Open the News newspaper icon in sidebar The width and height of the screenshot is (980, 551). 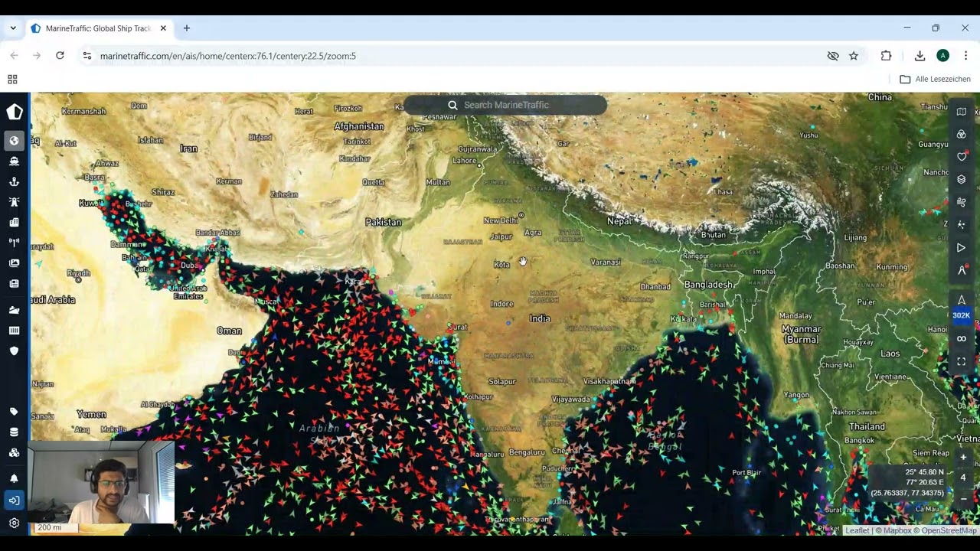[14, 283]
